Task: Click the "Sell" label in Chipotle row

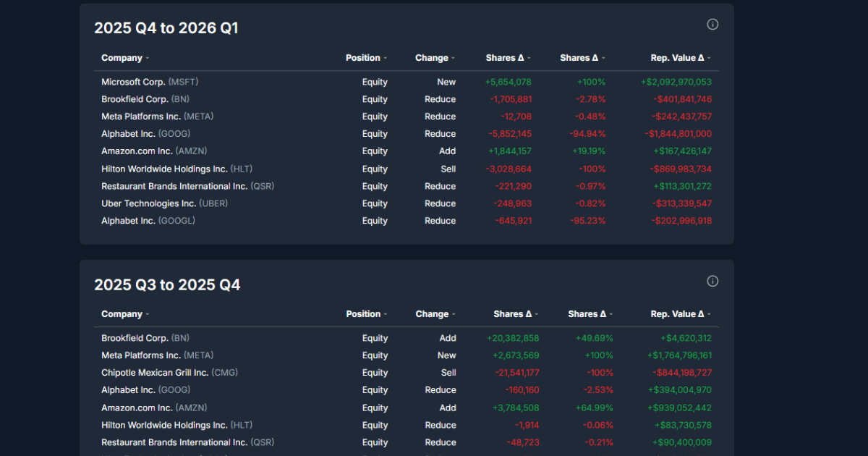Action: (x=448, y=373)
